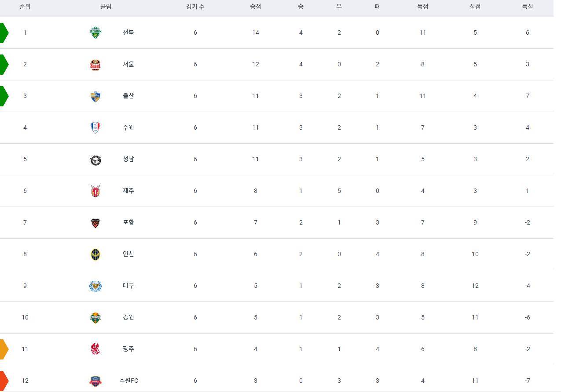Open the 울산 team logo
This screenshot has width=561, height=392.
[95, 96]
